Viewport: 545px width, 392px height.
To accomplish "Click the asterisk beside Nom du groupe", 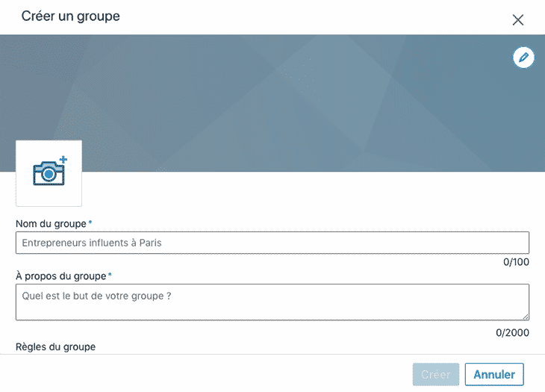I will tap(90, 223).
